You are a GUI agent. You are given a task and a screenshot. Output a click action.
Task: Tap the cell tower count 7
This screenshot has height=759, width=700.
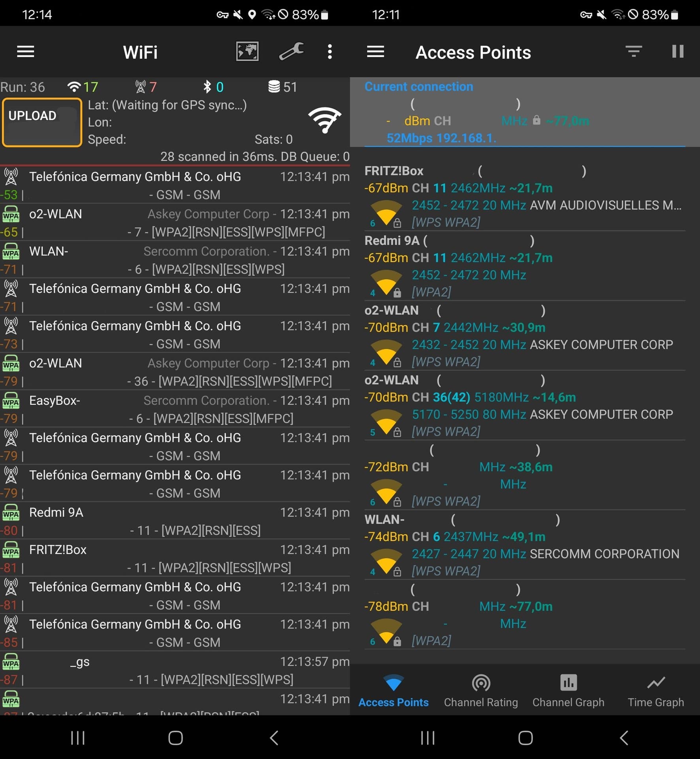[146, 87]
